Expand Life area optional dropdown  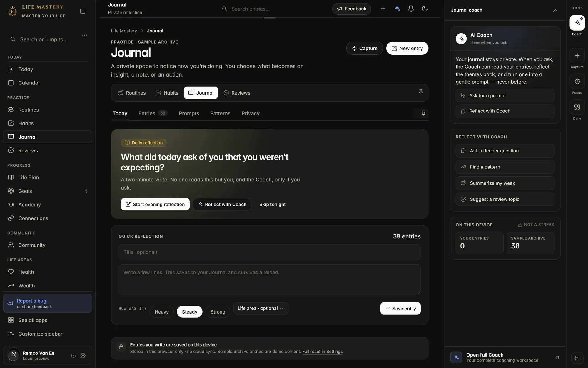click(x=261, y=308)
